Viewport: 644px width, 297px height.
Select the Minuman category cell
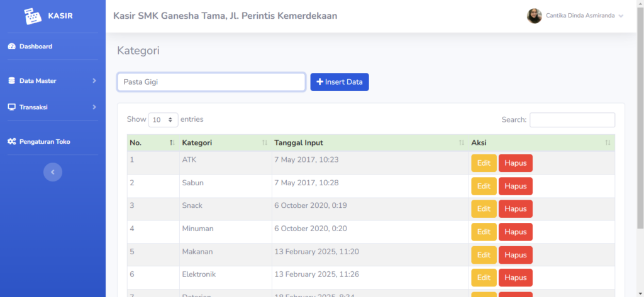(226, 232)
